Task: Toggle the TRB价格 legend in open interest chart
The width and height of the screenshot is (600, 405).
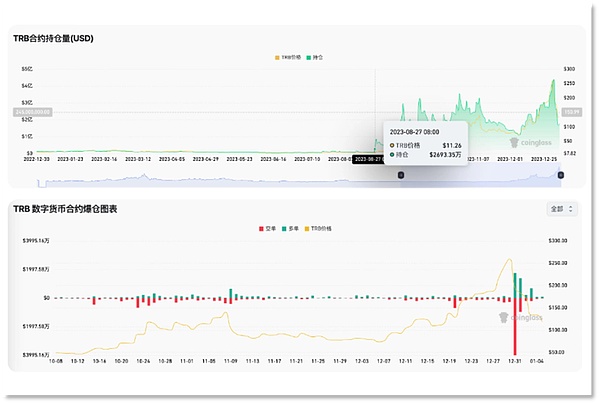Action: click(x=286, y=58)
